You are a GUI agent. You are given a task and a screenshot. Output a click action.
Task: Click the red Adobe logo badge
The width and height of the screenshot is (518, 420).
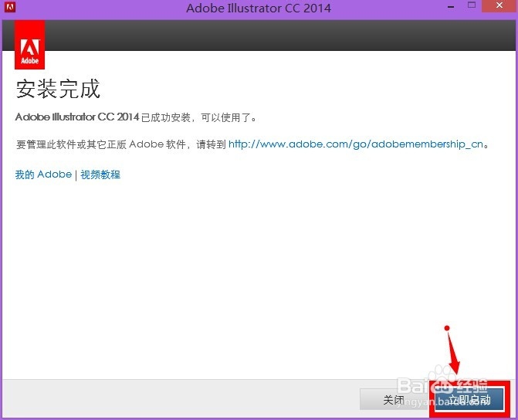point(30,45)
